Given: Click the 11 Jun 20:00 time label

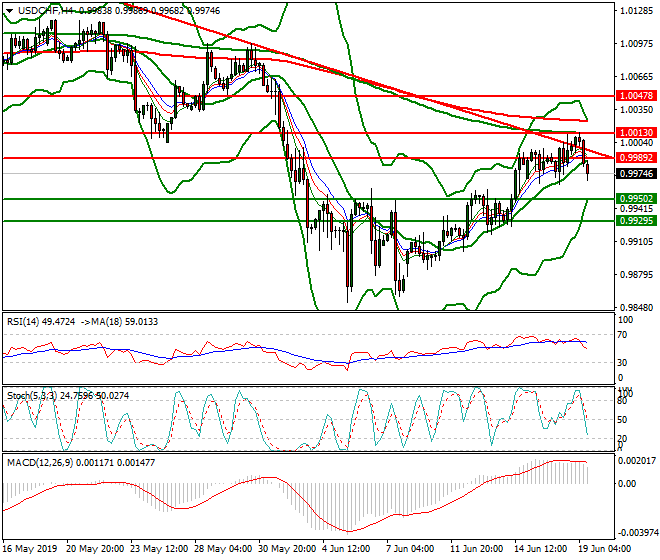Looking at the screenshot, I should click(476, 549).
